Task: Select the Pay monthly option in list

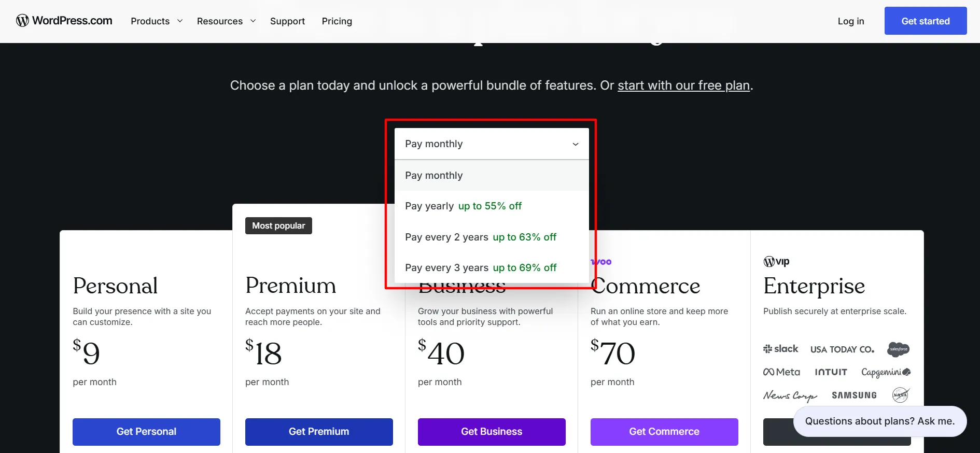Action: click(492, 176)
